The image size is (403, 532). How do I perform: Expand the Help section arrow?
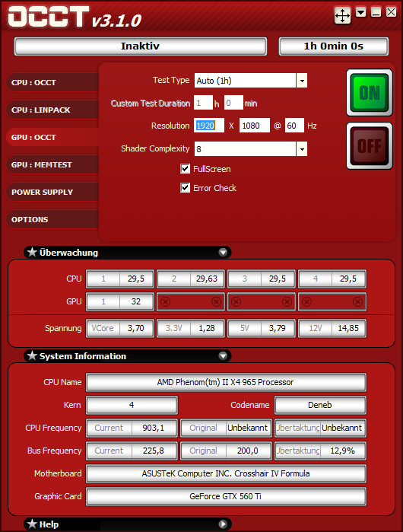223,524
